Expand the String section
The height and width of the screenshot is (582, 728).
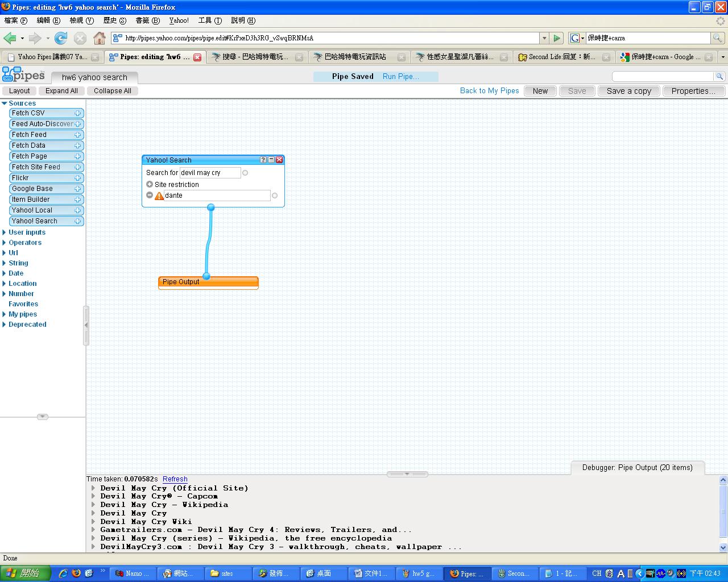tap(4, 263)
